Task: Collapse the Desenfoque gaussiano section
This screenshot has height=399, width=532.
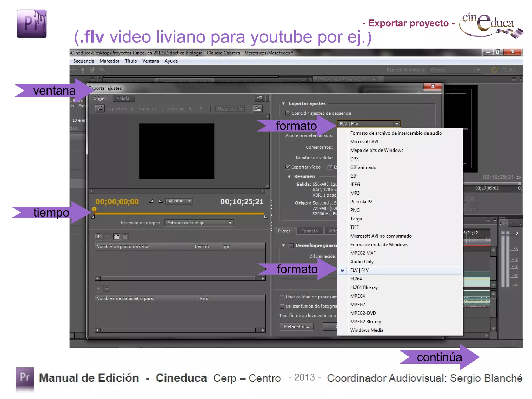Action: [283, 245]
